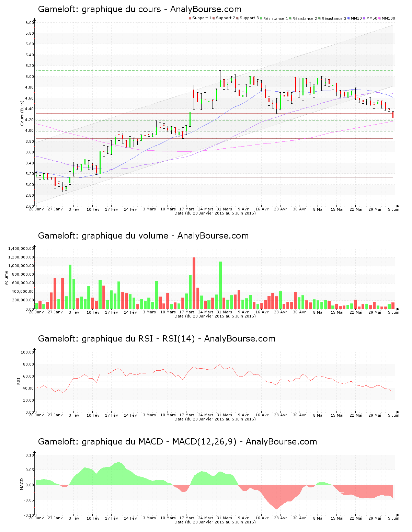
Task: Click the Support 3 legend swatch
Action: coord(237,18)
